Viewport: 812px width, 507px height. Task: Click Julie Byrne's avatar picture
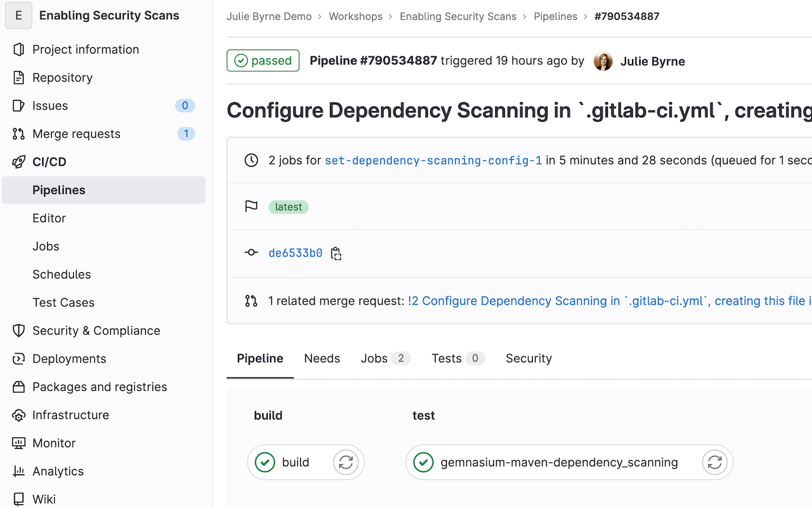(x=603, y=61)
